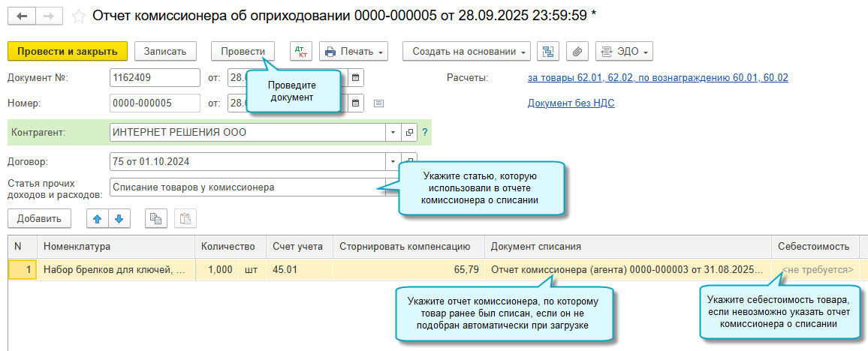Move row up with arrow button
The width and height of the screenshot is (868, 351).
pyautogui.click(x=98, y=218)
